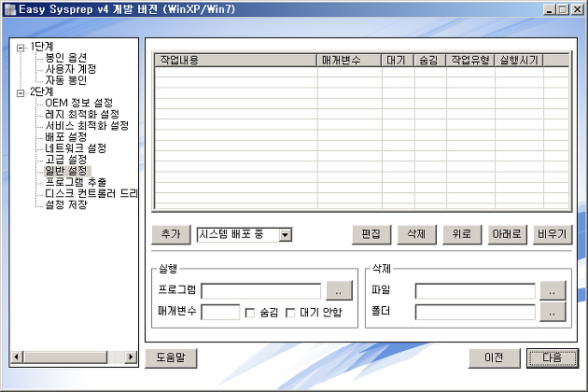The image size is (588, 392).
Task: Focus the 파일 input field
Action: tap(475, 291)
